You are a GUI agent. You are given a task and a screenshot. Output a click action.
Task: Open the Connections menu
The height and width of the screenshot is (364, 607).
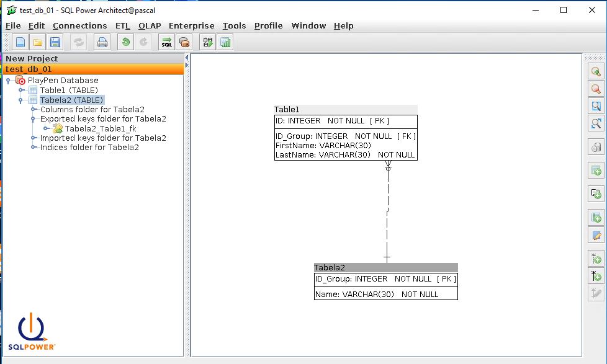pyautogui.click(x=79, y=25)
